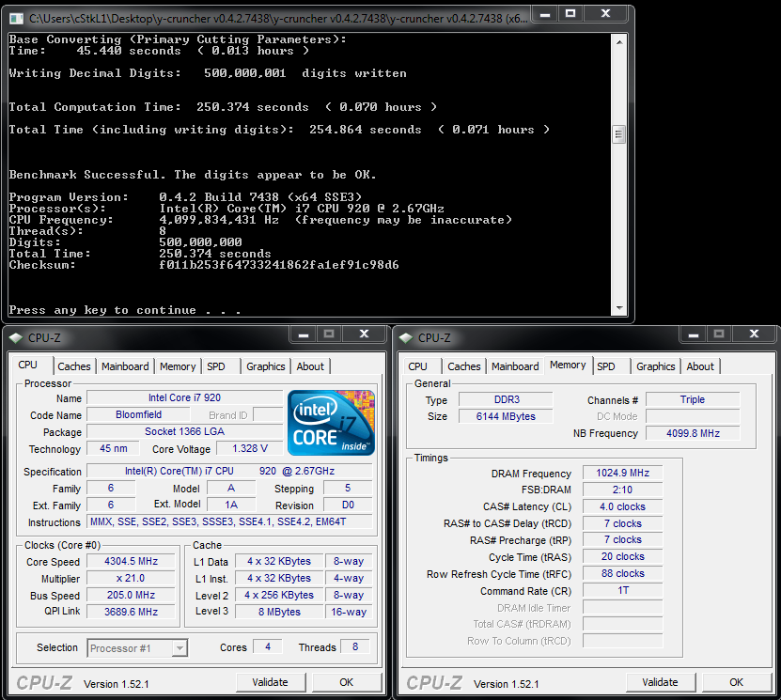Select Graphics tab in the processor info window
The height and width of the screenshot is (700, 781).
pyautogui.click(x=266, y=366)
